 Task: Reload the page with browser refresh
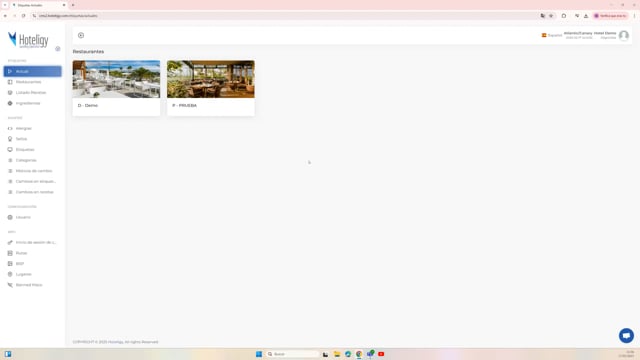[24, 16]
